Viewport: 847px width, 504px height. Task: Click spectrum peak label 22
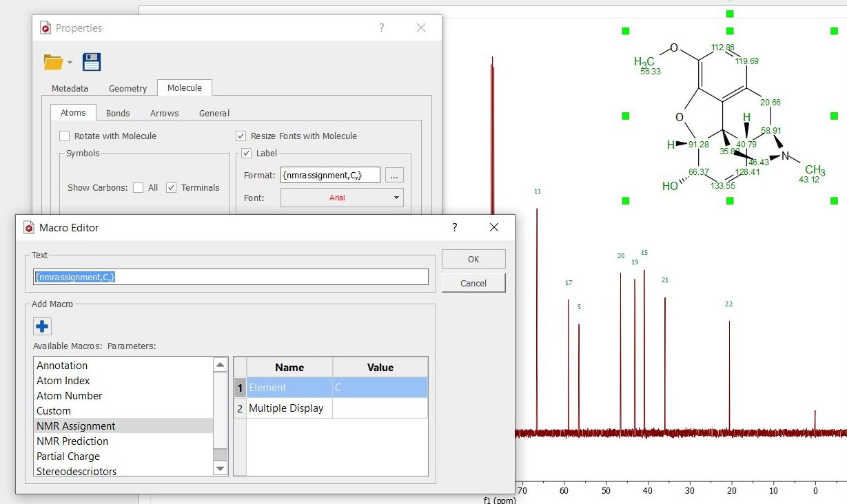click(x=729, y=304)
